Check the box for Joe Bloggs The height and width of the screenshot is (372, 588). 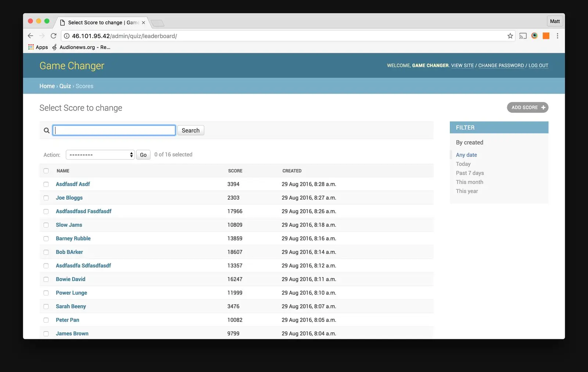tap(46, 198)
